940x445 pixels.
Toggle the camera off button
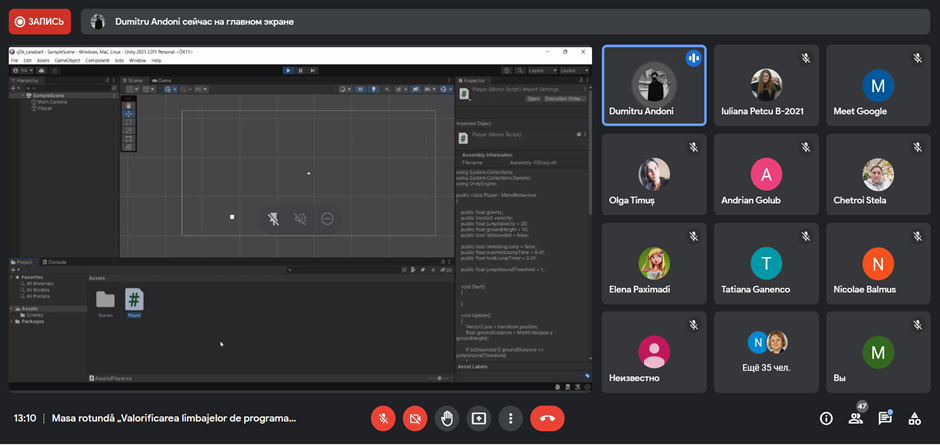[415, 418]
